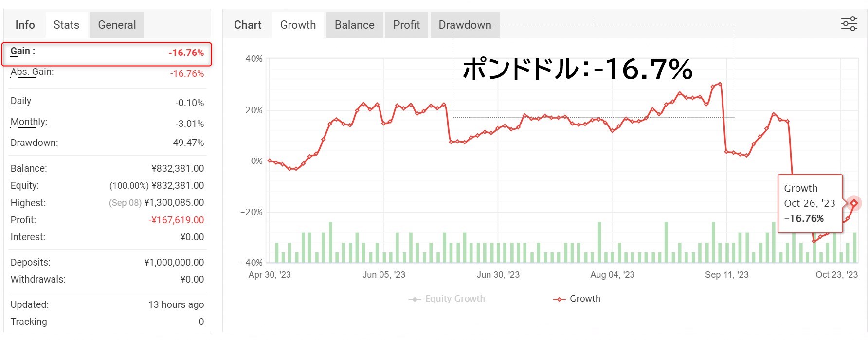
Task: Click the Abs. Gain label link
Action: pos(32,72)
